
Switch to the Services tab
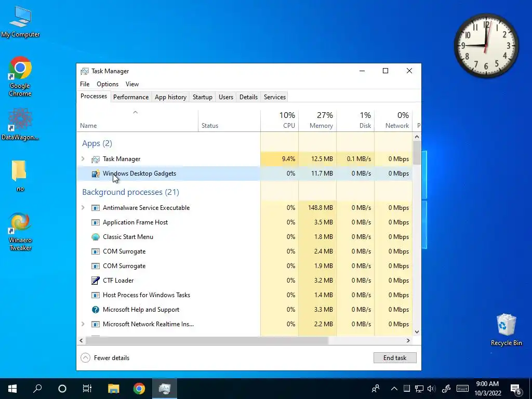pyautogui.click(x=275, y=97)
